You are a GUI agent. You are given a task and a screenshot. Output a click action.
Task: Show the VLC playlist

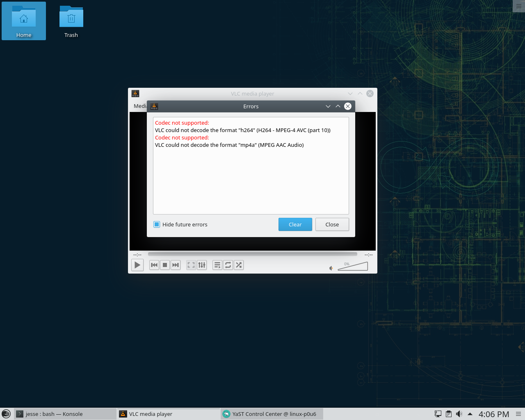(x=217, y=265)
